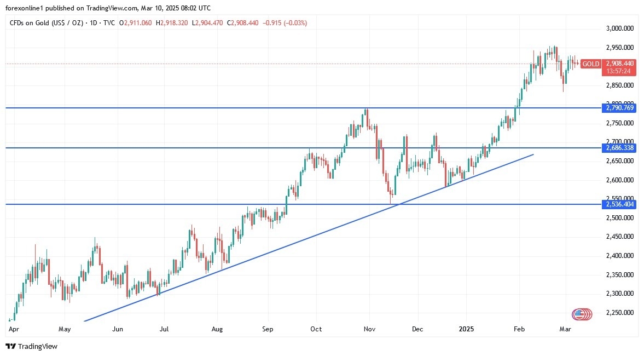Click the May label on time axis
The image size is (644, 356).
[65, 329]
